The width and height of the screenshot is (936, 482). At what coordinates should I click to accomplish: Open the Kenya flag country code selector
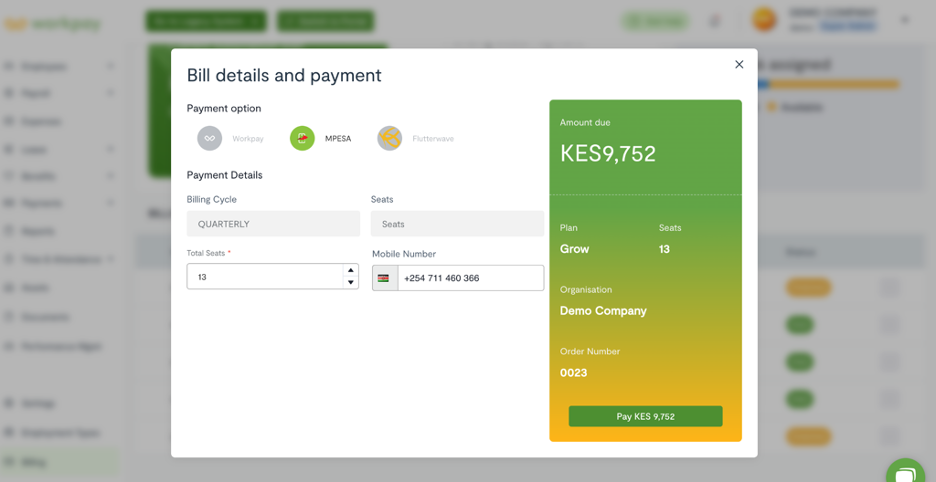pos(385,278)
